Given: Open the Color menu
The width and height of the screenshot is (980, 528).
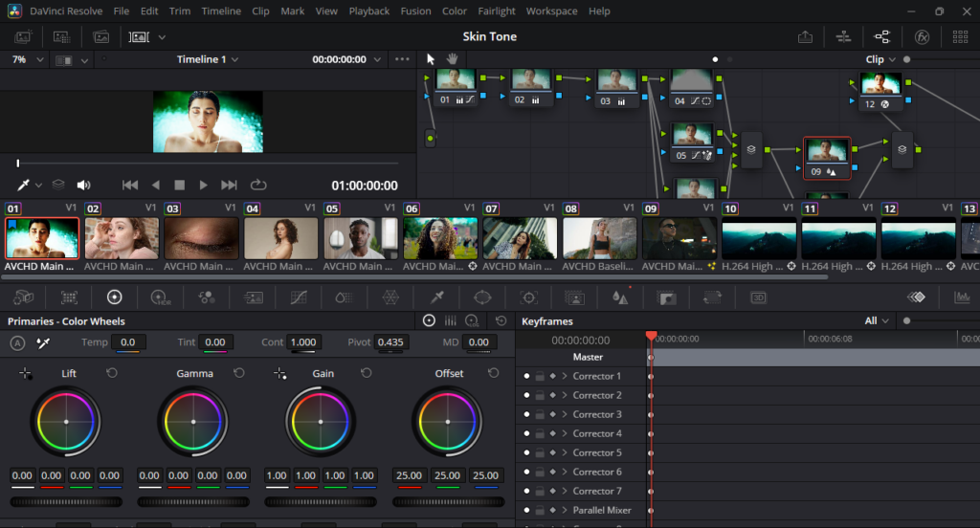Looking at the screenshot, I should 455,11.
